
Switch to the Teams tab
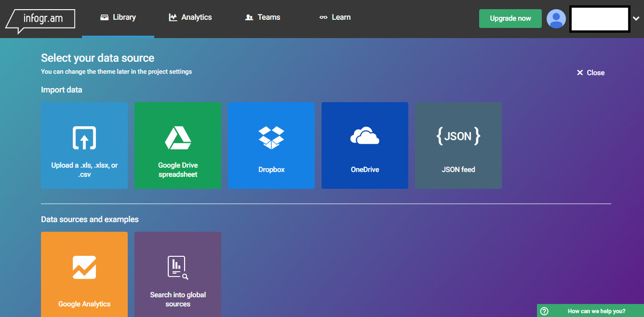(263, 17)
